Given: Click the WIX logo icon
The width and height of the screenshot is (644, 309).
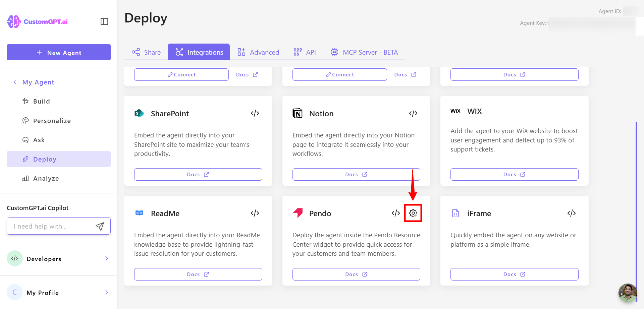Looking at the screenshot, I should click(x=455, y=111).
